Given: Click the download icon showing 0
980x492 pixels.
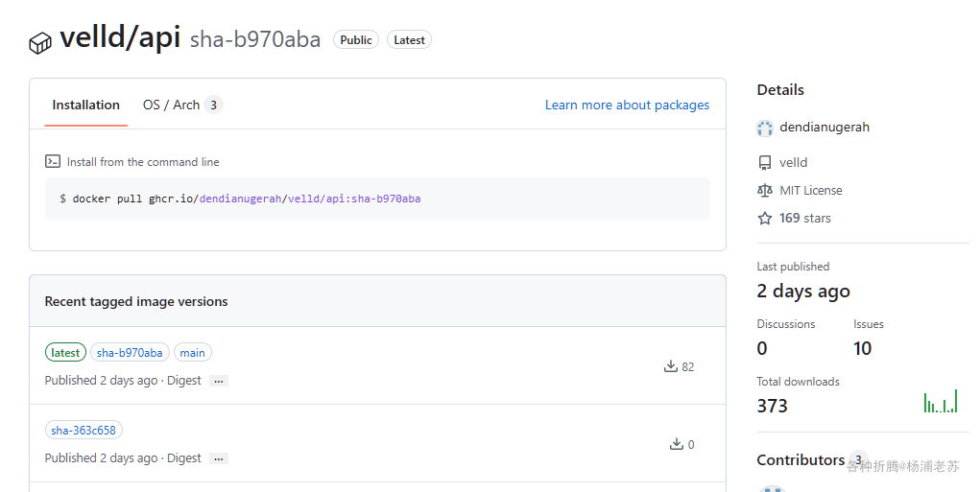Looking at the screenshot, I should tap(677, 444).
